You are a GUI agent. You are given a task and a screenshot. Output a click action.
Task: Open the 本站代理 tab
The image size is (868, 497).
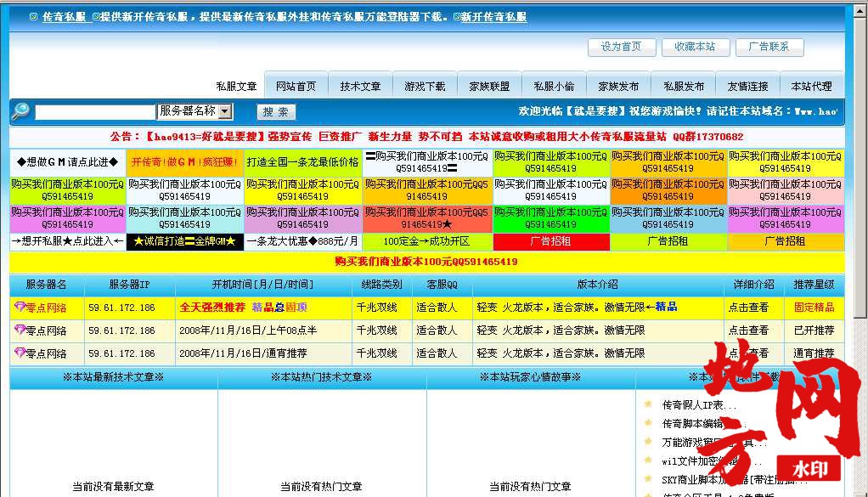[x=812, y=86]
